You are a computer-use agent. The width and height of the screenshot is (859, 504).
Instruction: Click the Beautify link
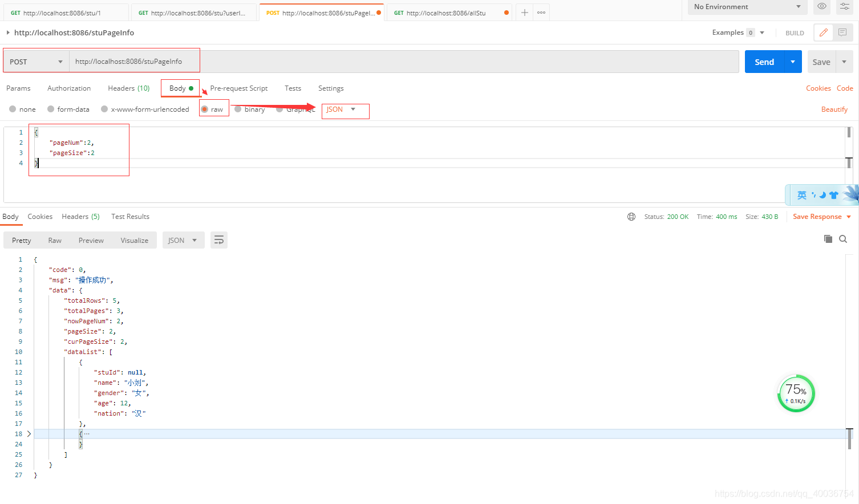pyautogui.click(x=834, y=109)
